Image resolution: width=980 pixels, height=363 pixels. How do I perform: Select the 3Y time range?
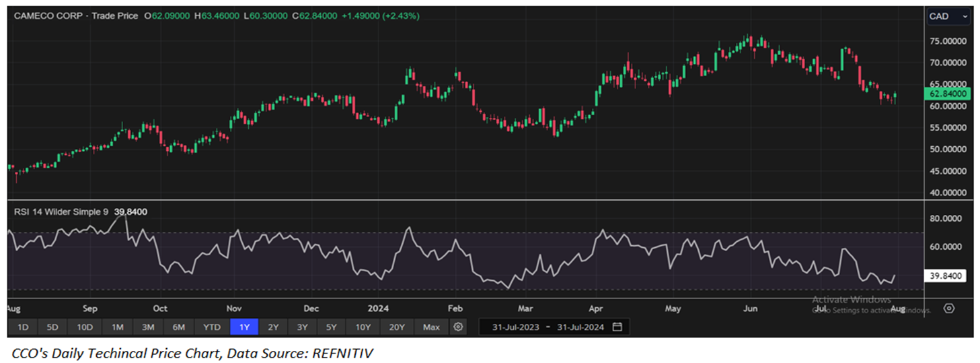click(x=302, y=327)
